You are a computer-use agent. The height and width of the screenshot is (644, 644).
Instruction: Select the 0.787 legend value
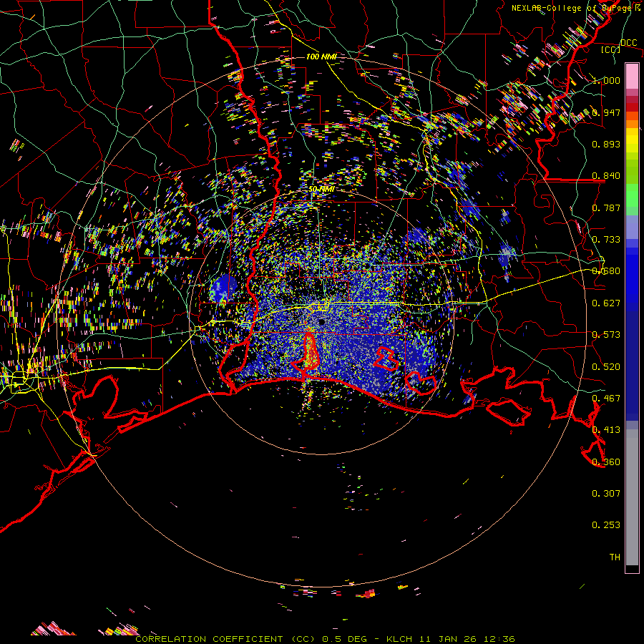pos(606,208)
